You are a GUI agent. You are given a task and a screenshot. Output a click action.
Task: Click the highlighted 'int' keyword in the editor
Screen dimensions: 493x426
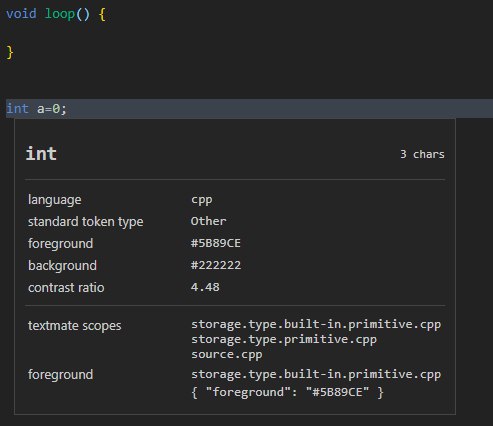[x=17, y=109]
